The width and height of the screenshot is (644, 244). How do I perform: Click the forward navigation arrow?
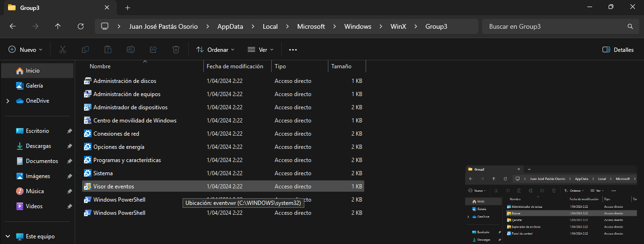35,26
